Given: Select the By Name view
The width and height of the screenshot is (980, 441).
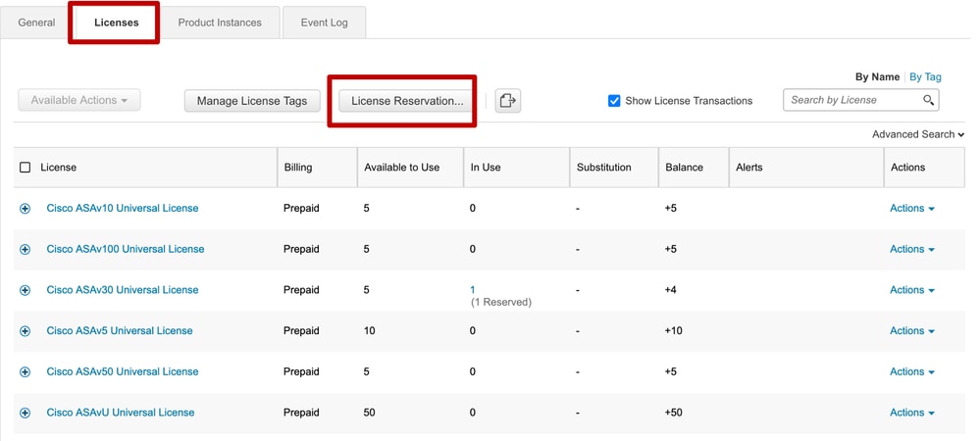Looking at the screenshot, I should tap(877, 76).
